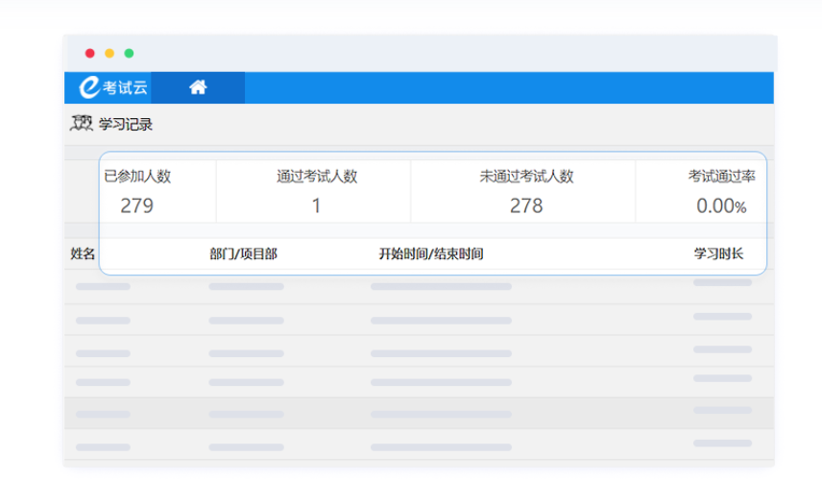Click the green maximize window dot
This screenshot has height=504, width=822.
click(x=129, y=54)
